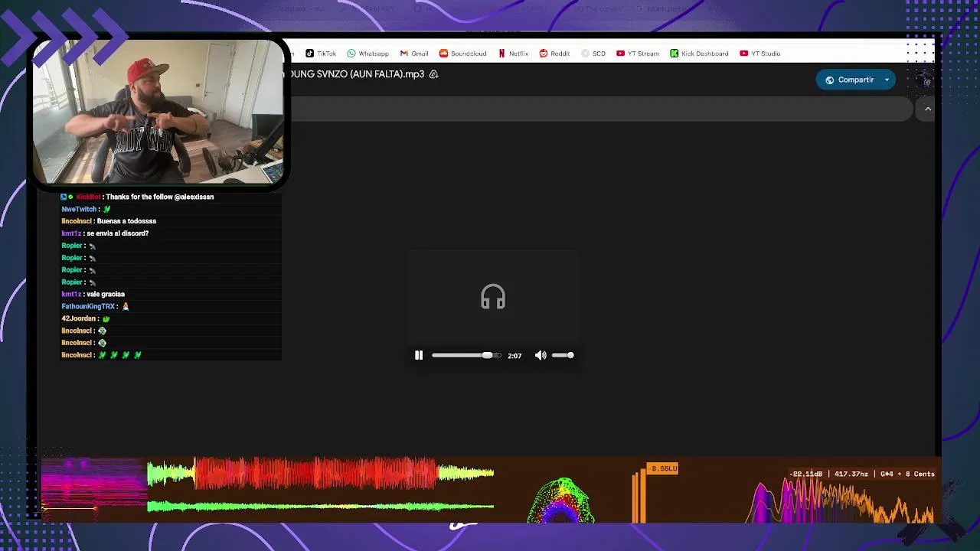Click the headphones audio placeholder icon
The image size is (980, 551).
pyautogui.click(x=493, y=297)
